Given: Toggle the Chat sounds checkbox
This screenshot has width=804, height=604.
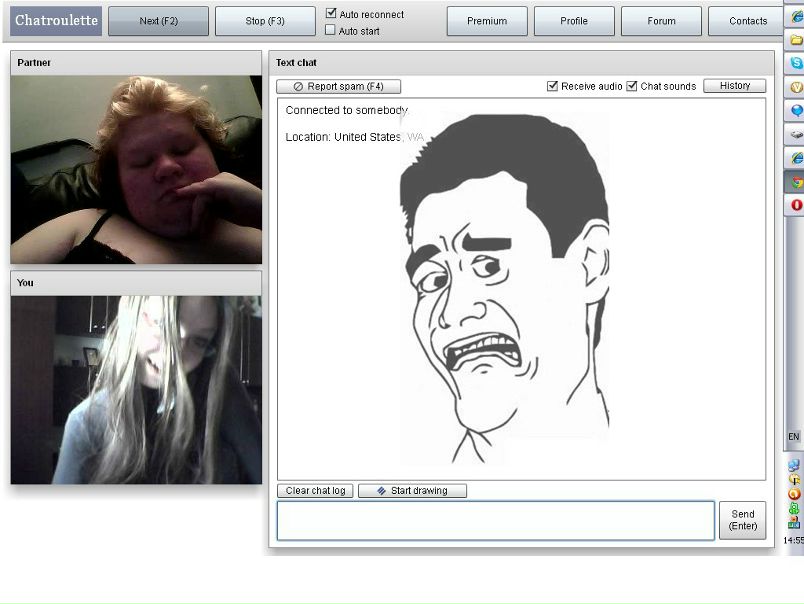Looking at the screenshot, I should [x=632, y=86].
